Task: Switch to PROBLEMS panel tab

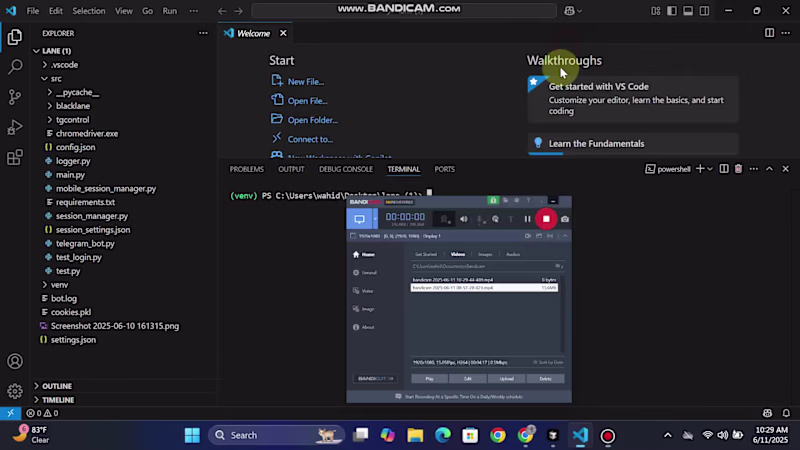Action: pos(246,169)
